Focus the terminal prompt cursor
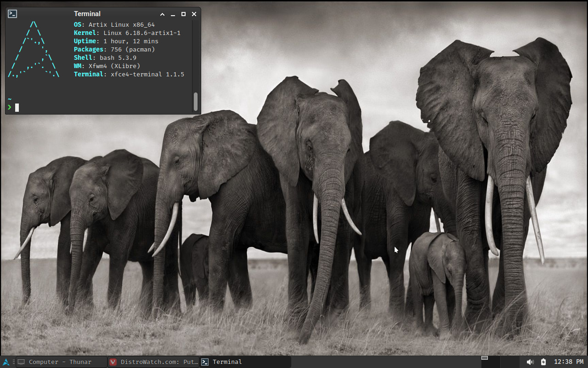588x368 pixels. [17, 108]
